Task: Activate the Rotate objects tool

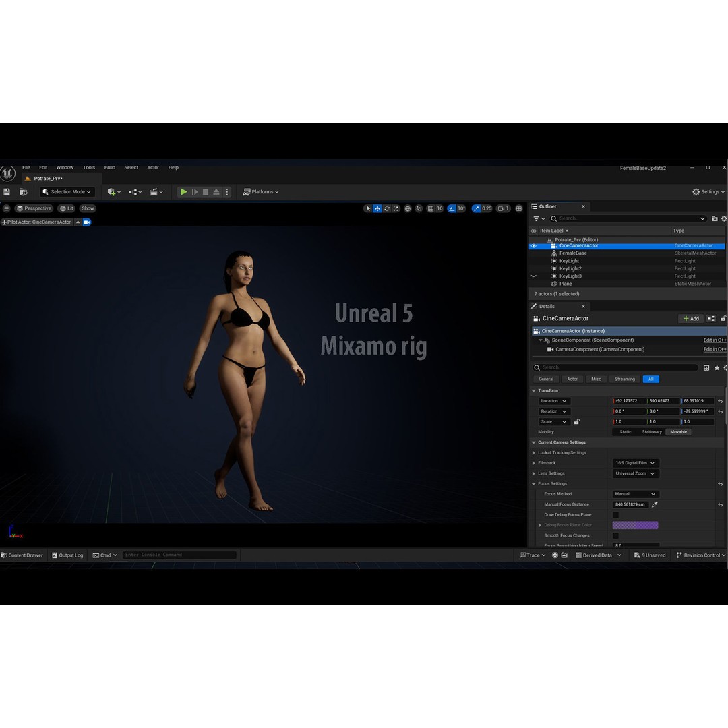Action: 387,208
